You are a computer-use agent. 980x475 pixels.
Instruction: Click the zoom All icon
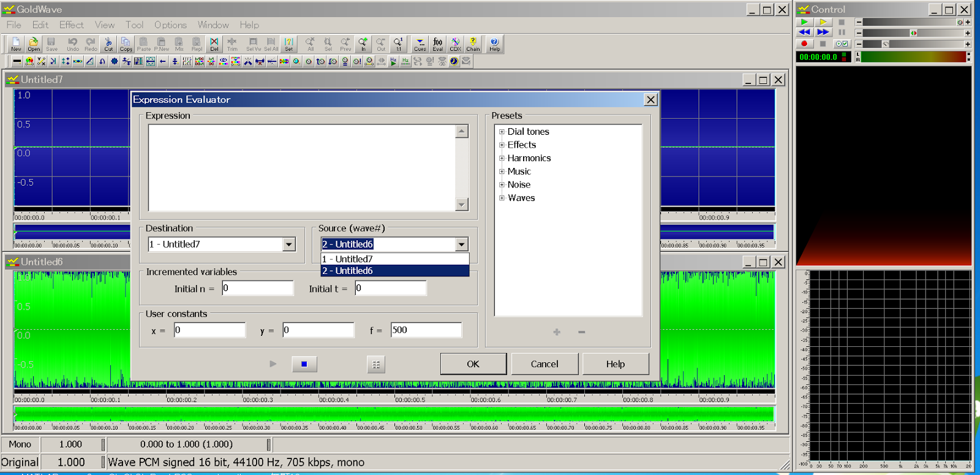click(310, 44)
